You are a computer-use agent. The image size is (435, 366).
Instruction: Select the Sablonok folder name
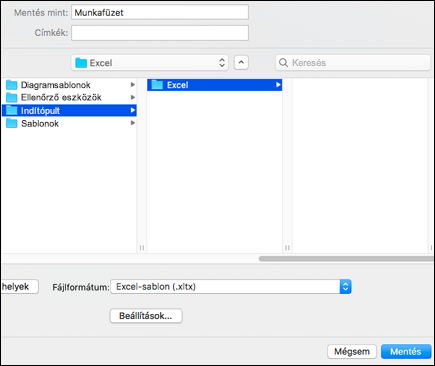click(40, 124)
